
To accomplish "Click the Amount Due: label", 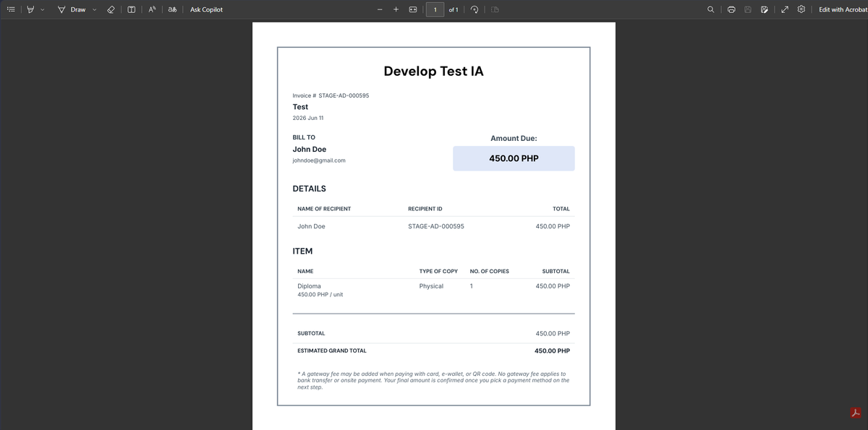I will [x=514, y=138].
